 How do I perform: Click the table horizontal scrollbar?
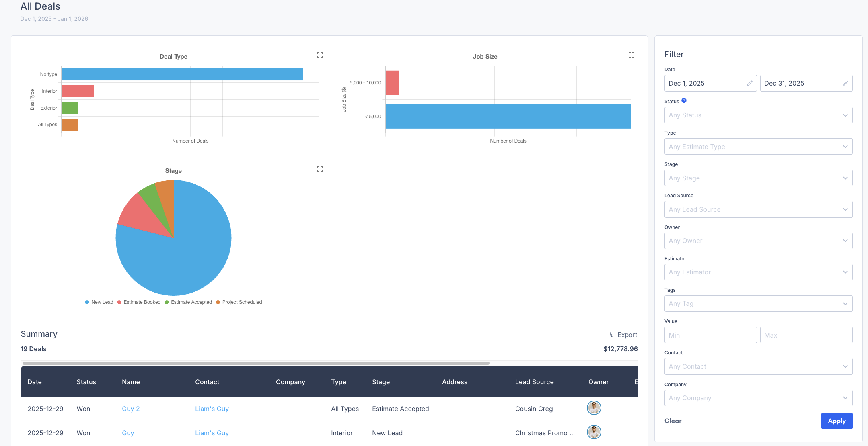[256, 363]
